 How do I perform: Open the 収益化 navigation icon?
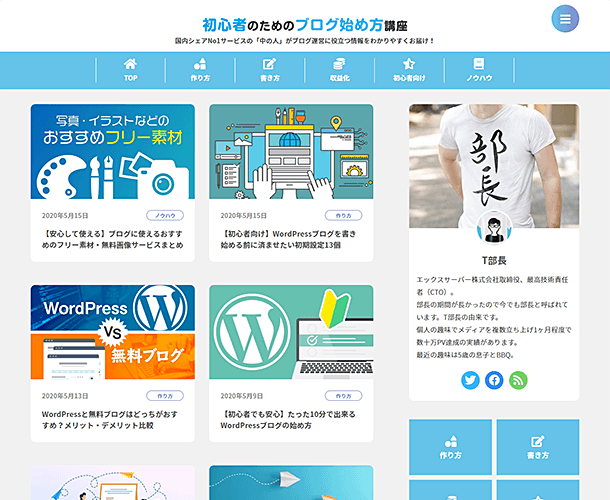[338, 64]
